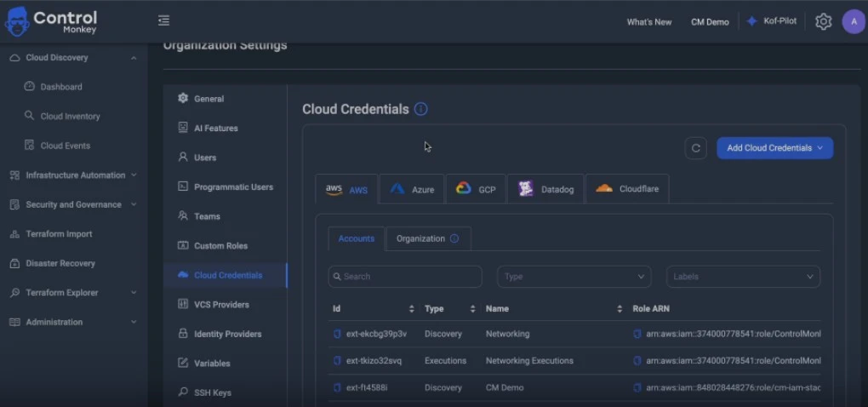Open the Labels filter dropdown
The width and height of the screenshot is (868, 407).
tap(743, 277)
